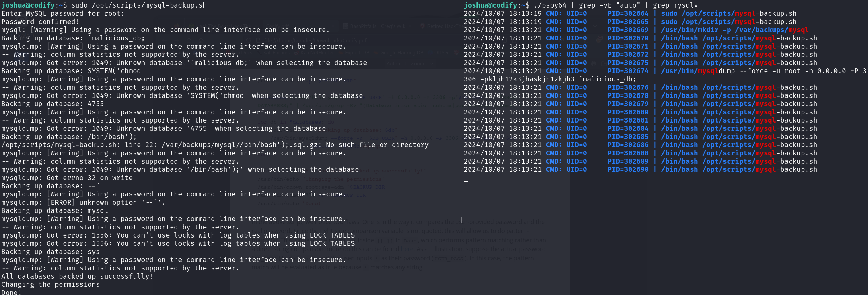Click 'All databases backed up successfully!' line

(77, 276)
